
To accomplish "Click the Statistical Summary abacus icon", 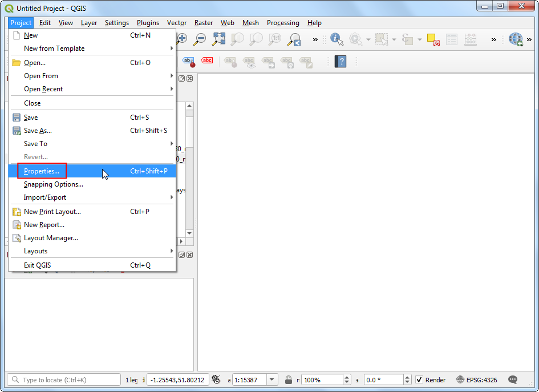I will [471, 39].
